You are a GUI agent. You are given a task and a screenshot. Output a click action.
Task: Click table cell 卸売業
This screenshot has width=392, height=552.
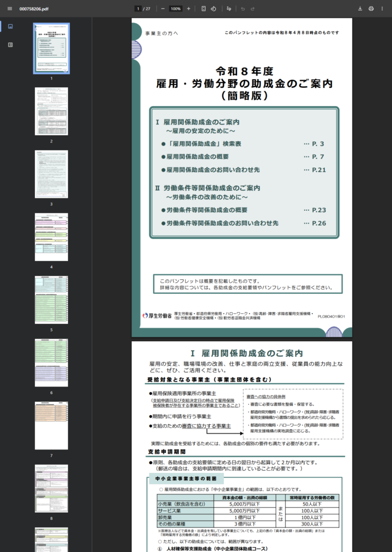(185, 517)
